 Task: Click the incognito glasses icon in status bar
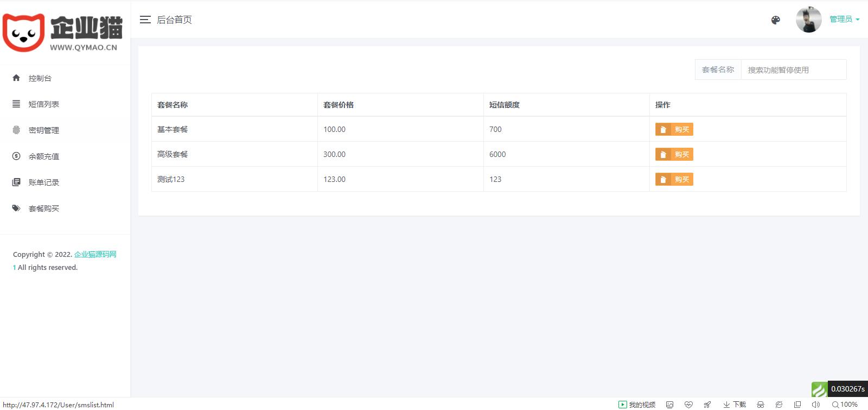point(761,405)
